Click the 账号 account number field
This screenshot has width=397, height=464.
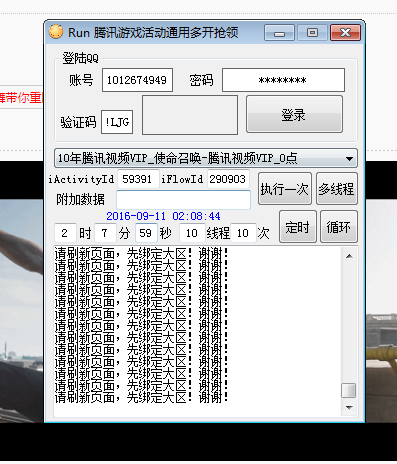tap(137, 80)
